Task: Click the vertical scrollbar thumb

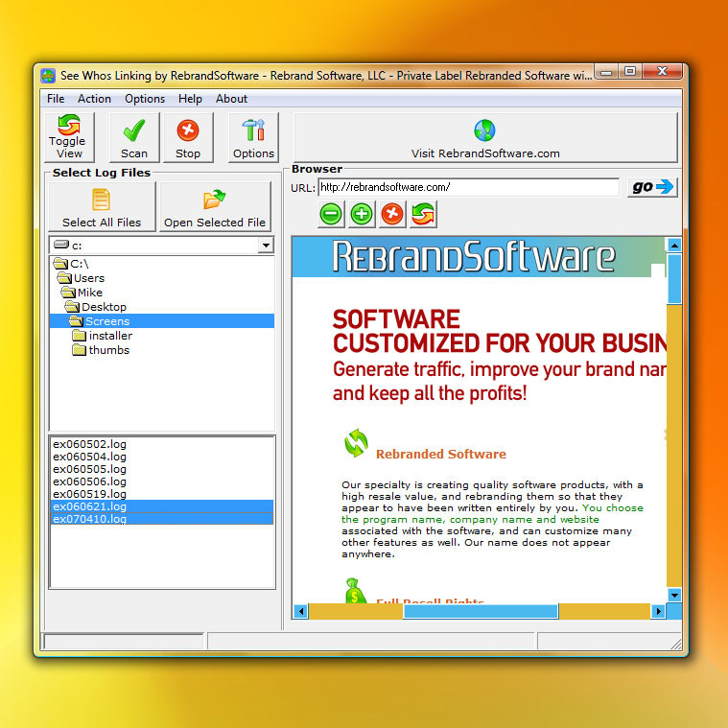Action: pyautogui.click(x=674, y=278)
